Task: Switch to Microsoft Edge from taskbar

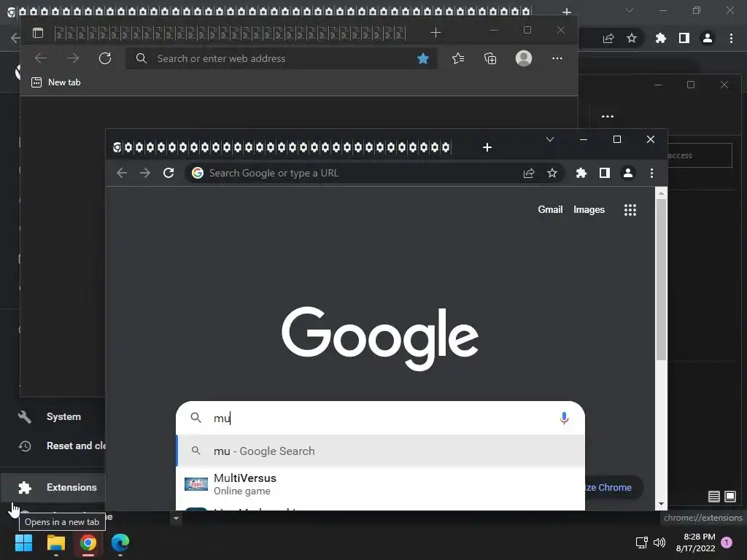Action: pyautogui.click(x=120, y=542)
